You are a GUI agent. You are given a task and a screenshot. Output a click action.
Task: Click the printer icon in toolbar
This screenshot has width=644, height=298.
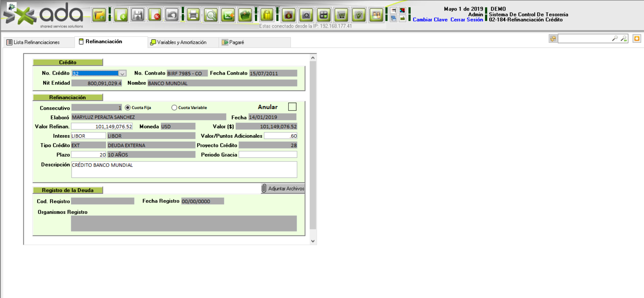tap(193, 15)
